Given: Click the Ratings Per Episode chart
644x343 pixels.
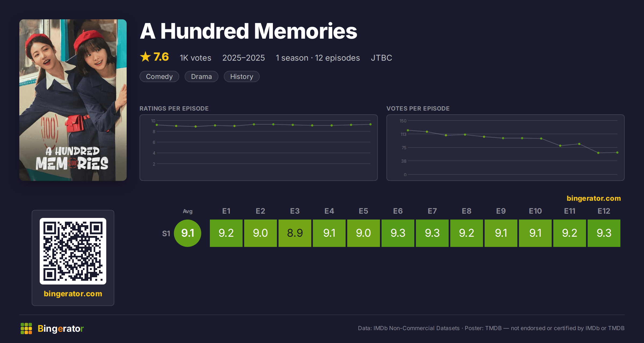Looking at the screenshot, I should click(x=259, y=148).
